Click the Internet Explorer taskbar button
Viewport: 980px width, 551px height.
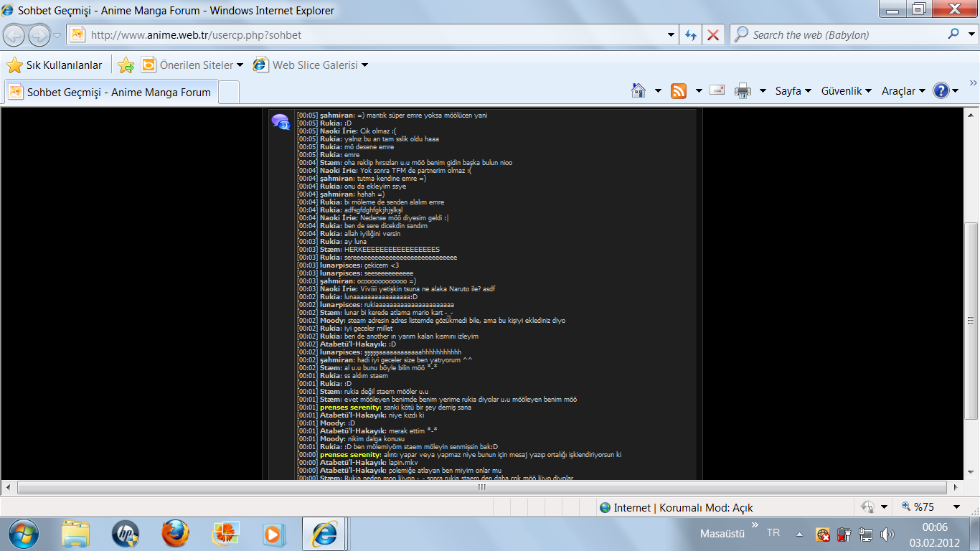(325, 534)
